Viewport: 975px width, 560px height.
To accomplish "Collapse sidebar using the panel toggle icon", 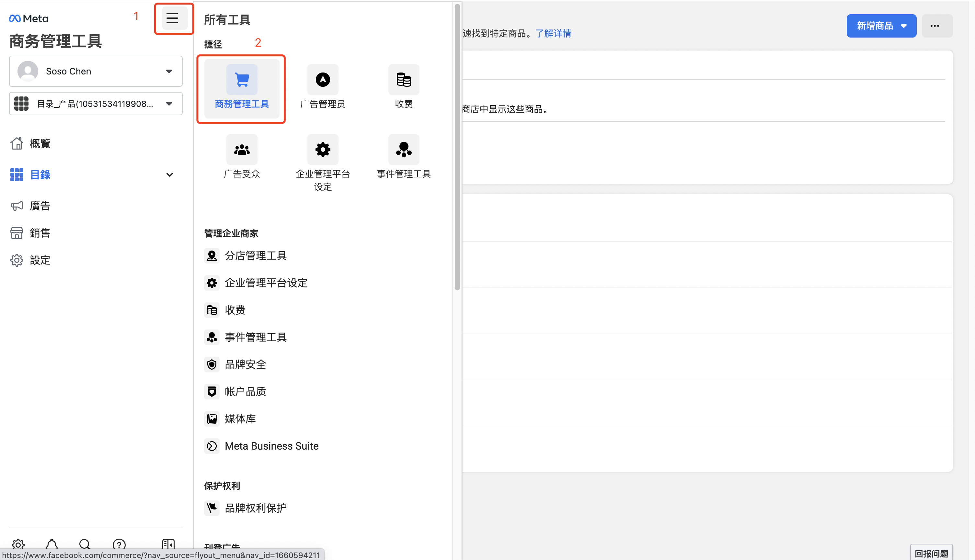I will (x=168, y=544).
